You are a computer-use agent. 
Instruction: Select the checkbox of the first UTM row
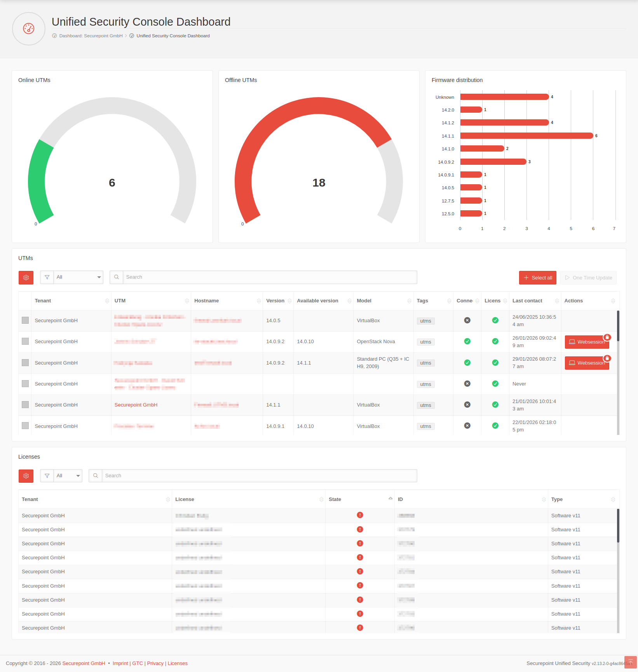pyautogui.click(x=25, y=320)
